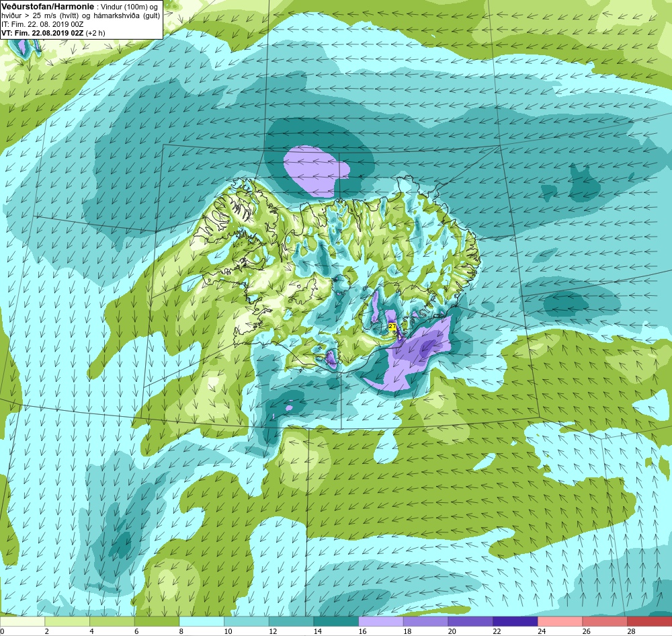Click the dark teal 14–16 m/s legend swatch

point(336,621)
